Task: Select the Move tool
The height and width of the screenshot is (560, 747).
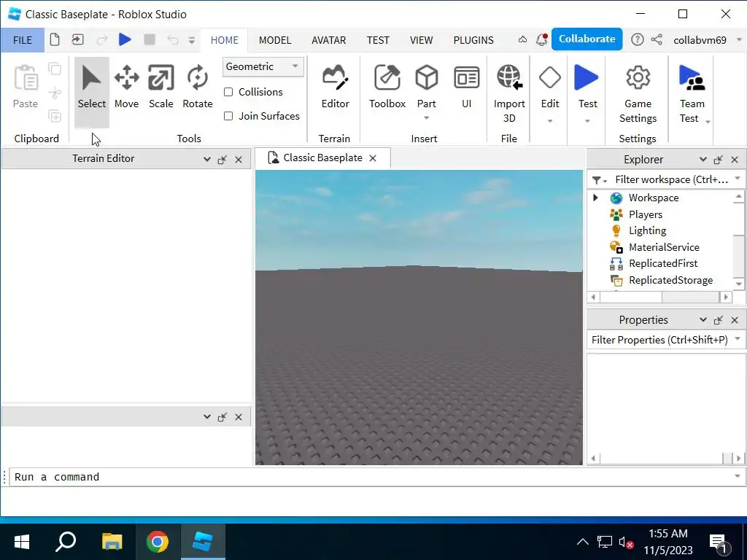Action: (126, 87)
